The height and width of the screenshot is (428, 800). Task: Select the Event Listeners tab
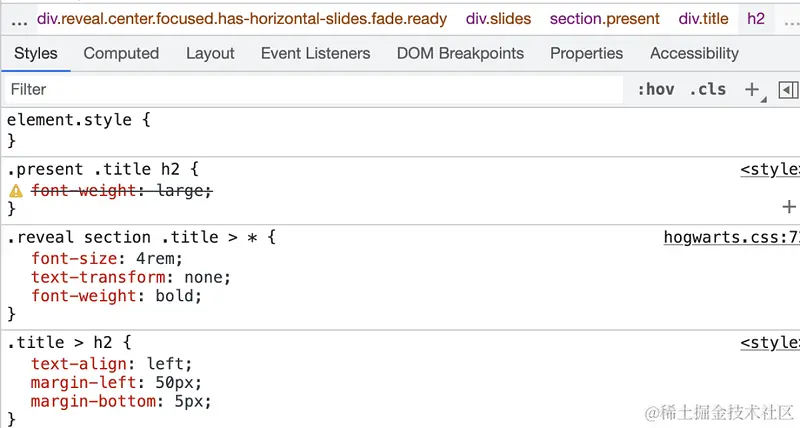tap(315, 53)
